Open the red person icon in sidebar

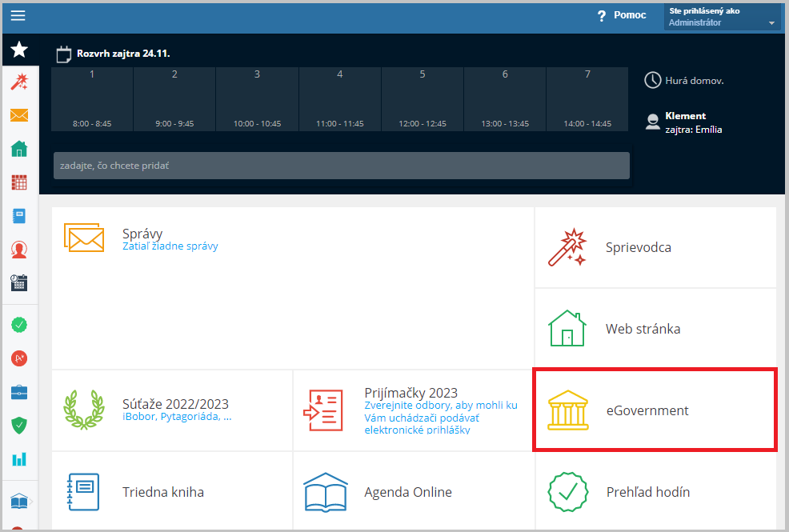coord(19,250)
